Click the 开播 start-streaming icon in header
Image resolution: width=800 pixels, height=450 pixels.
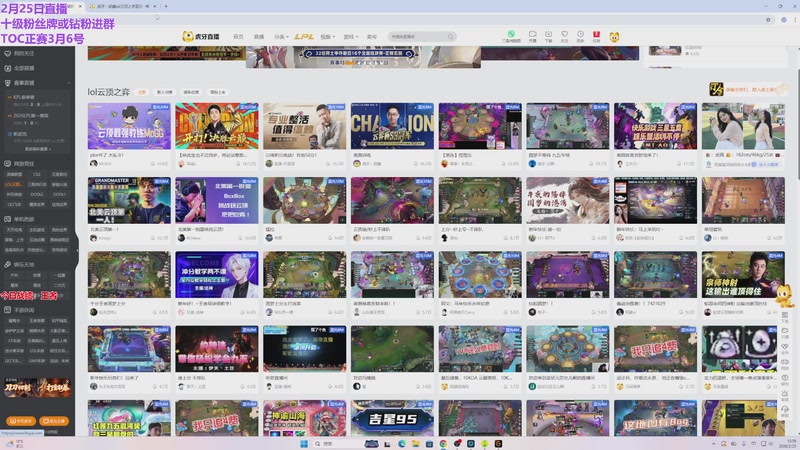(x=532, y=34)
